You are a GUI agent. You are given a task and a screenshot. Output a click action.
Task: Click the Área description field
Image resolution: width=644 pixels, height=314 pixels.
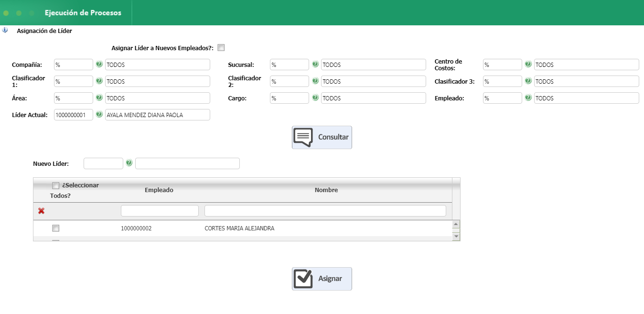(158, 98)
